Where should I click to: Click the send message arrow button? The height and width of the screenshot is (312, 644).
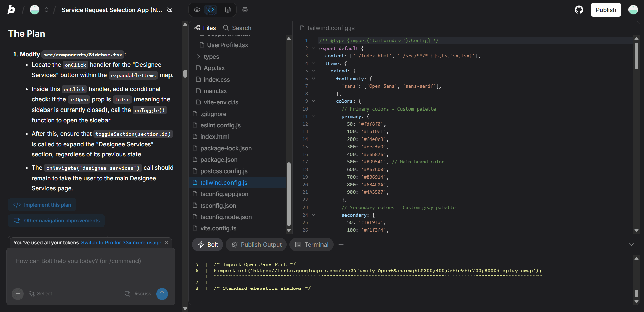[x=162, y=294]
